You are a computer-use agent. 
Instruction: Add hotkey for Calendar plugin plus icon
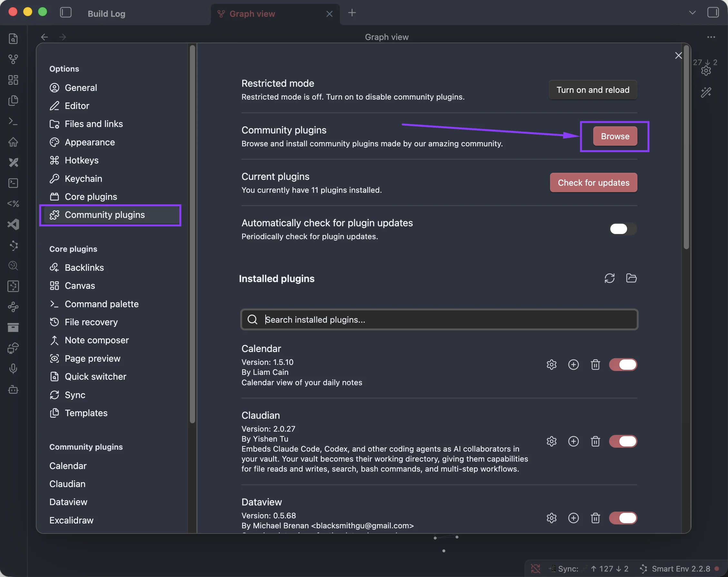pyautogui.click(x=573, y=365)
